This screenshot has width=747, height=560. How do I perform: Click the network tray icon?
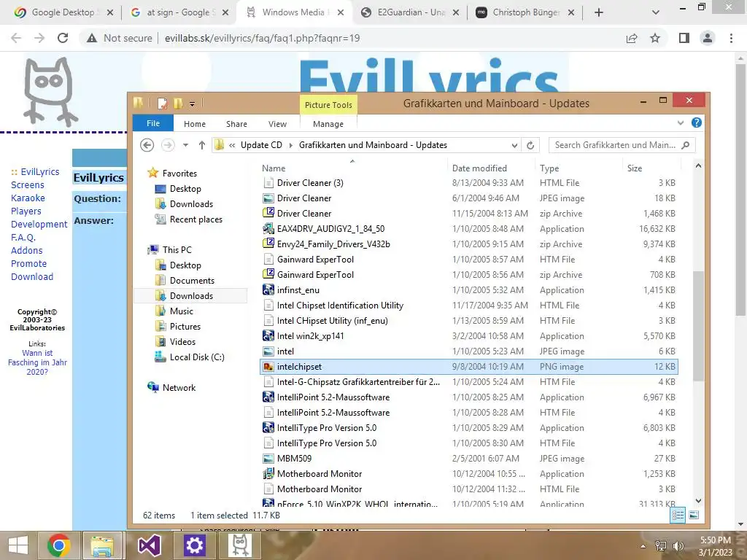pyautogui.click(x=661, y=545)
